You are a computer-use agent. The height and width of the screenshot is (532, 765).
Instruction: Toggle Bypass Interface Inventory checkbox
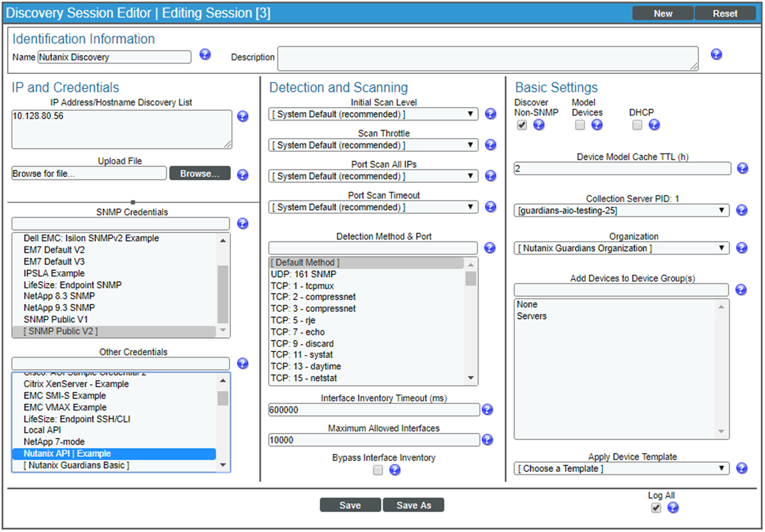click(x=378, y=470)
